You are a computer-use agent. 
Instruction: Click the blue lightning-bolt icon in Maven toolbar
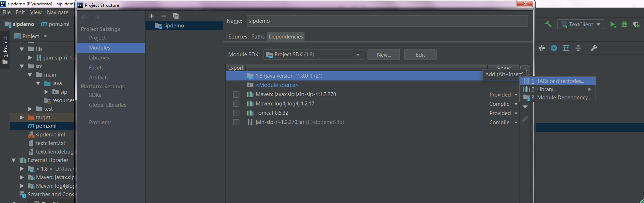[x=554, y=48]
